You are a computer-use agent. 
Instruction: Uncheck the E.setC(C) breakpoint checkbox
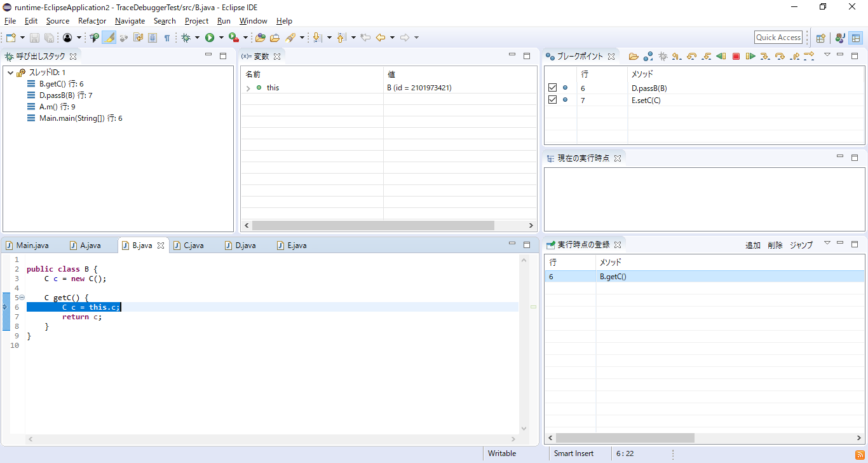click(x=552, y=100)
